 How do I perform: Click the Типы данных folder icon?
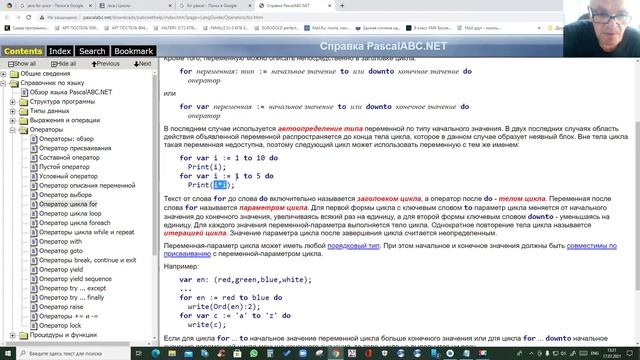click(x=24, y=111)
